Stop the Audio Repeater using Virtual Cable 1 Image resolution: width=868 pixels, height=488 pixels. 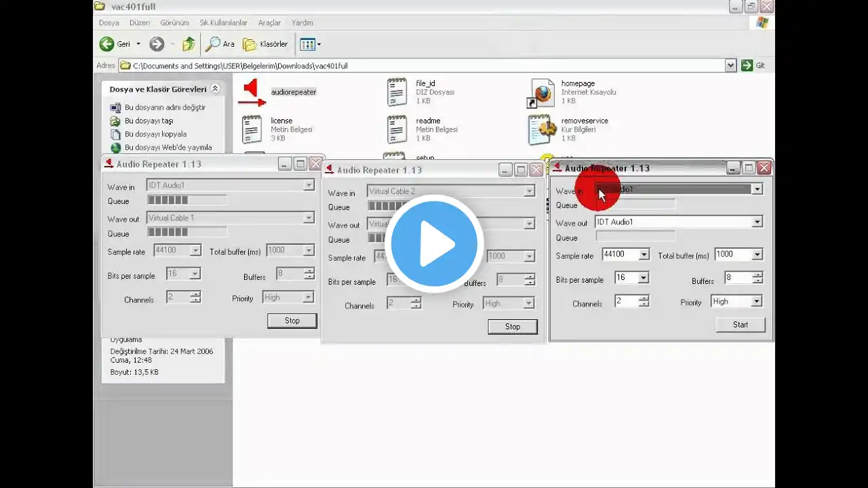[292, 321]
